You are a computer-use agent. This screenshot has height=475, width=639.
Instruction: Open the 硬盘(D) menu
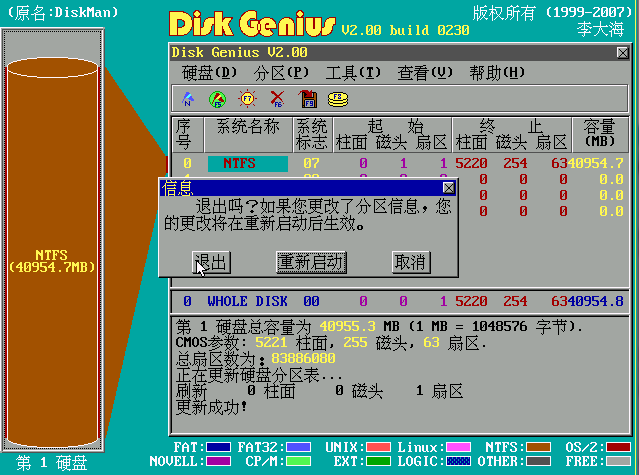pyautogui.click(x=209, y=73)
